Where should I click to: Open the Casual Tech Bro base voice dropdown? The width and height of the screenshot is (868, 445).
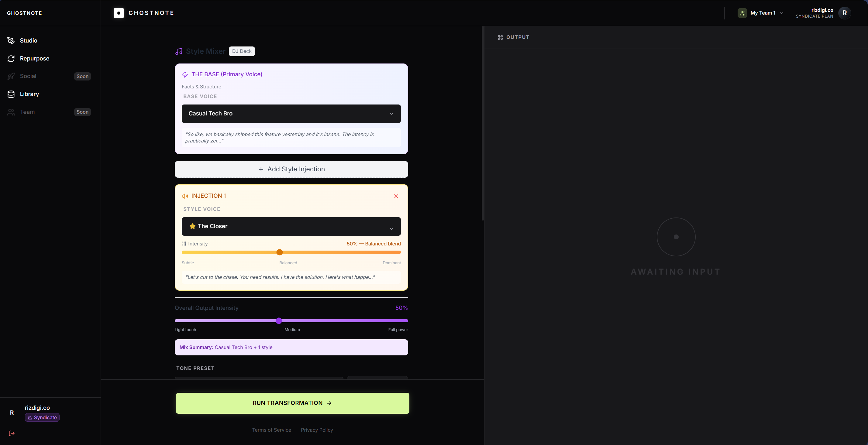291,114
